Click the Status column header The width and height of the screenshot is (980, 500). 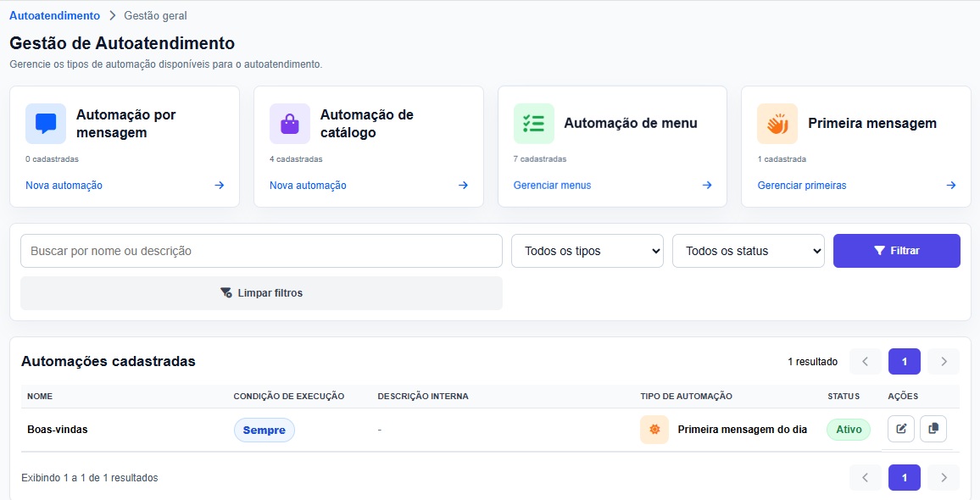(844, 397)
